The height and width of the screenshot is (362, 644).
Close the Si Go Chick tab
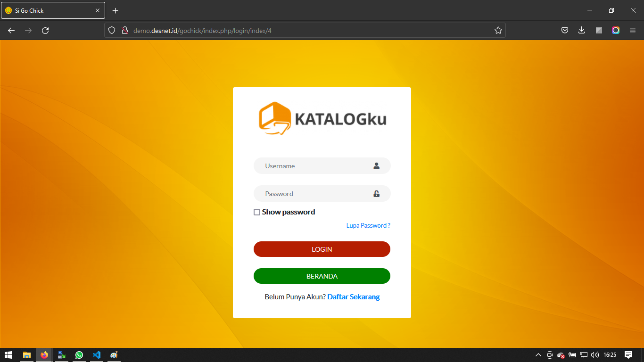tap(98, 10)
